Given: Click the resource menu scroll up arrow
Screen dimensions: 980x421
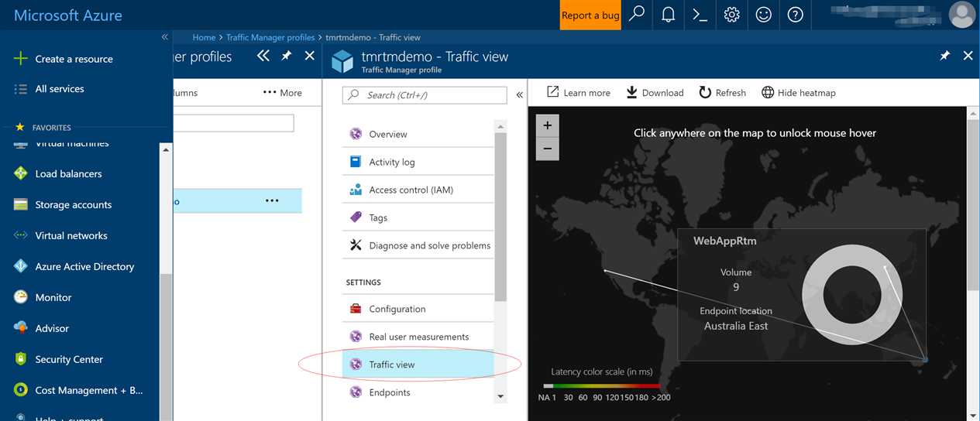Looking at the screenshot, I should (x=500, y=126).
